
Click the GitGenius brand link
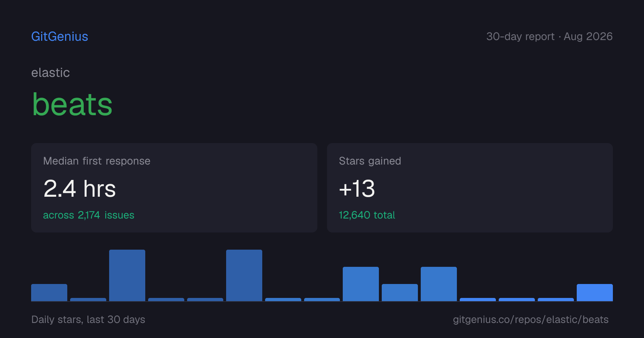[60, 36]
